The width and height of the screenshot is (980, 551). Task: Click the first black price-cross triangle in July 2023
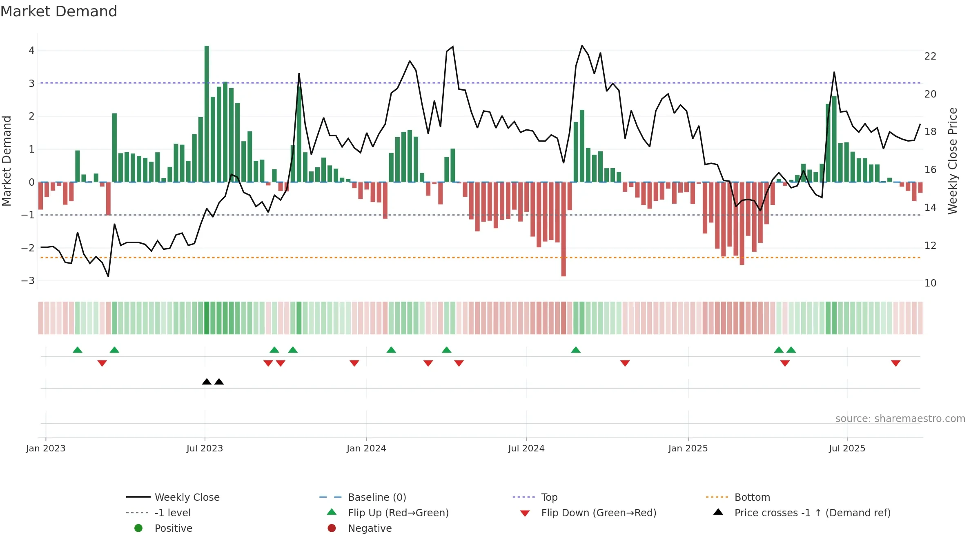[x=207, y=382]
